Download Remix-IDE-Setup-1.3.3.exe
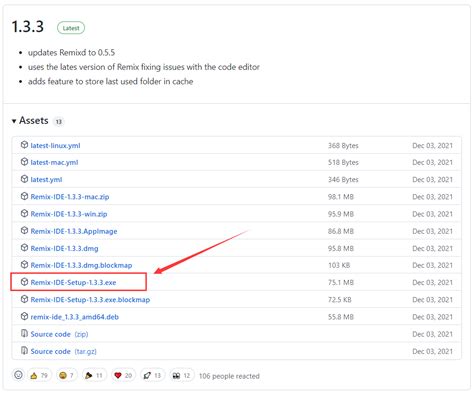The image size is (474, 393). pos(73,283)
